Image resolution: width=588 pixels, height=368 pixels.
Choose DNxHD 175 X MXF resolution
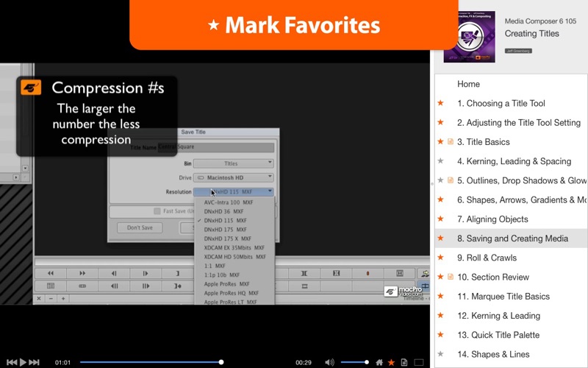(x=234, y=238)
